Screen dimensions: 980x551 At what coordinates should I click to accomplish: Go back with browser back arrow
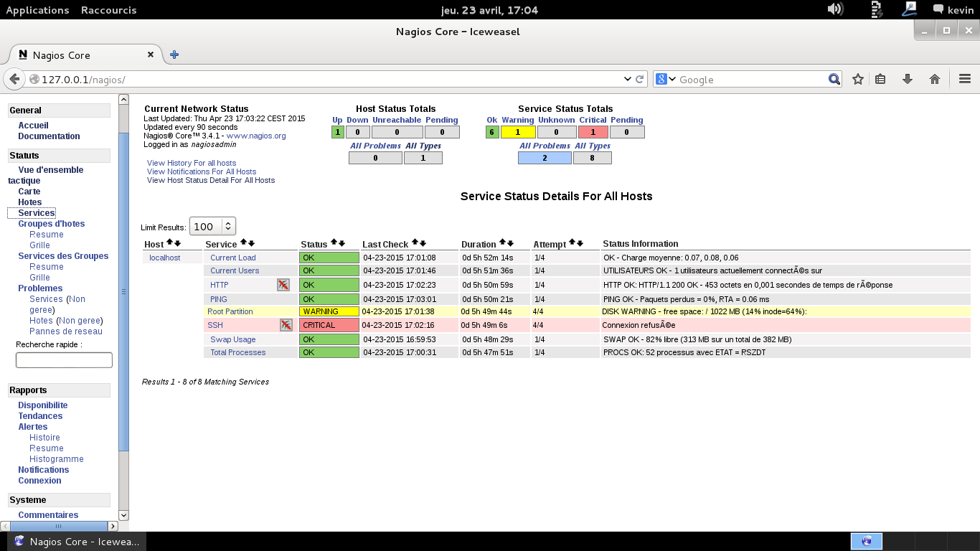click(x=14, y=79)
